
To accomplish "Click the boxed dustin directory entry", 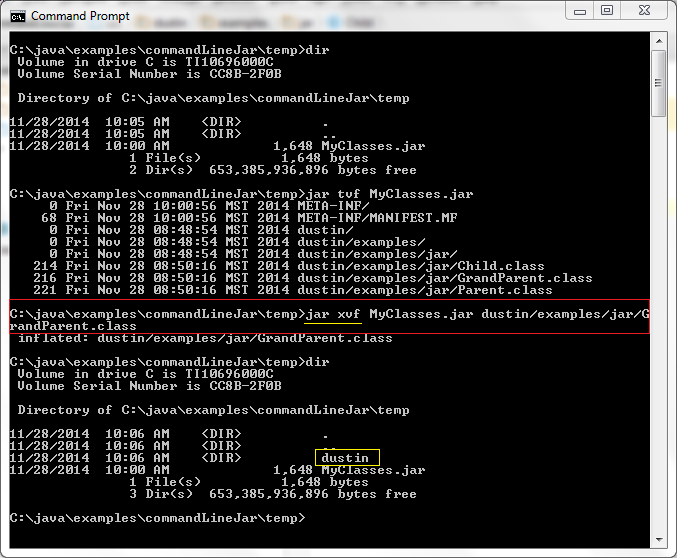I will tap(346, 458).
